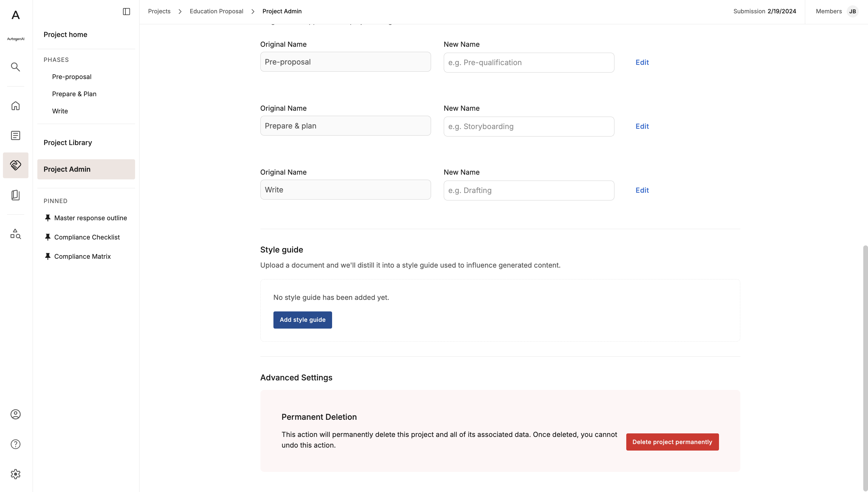
Task: Click Edit for Pre-proposal phase
Action: [x=642, y=62]
